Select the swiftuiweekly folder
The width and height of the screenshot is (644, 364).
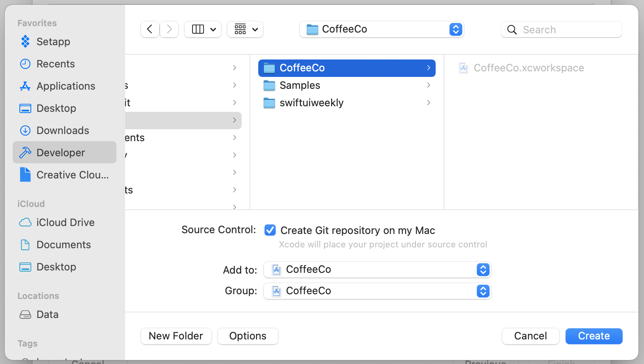[x=311, y=103]
